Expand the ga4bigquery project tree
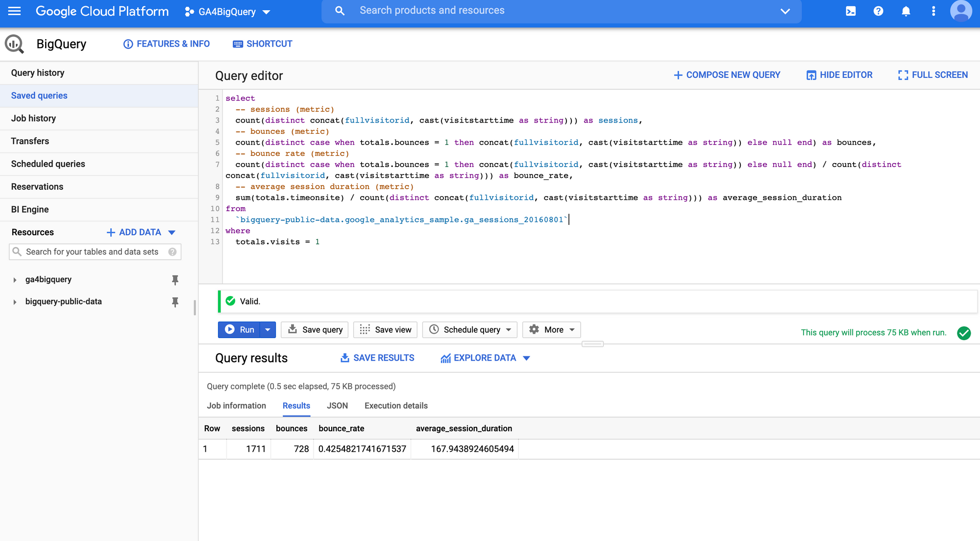The image size is (980, 541). click(x=15, y=280)
